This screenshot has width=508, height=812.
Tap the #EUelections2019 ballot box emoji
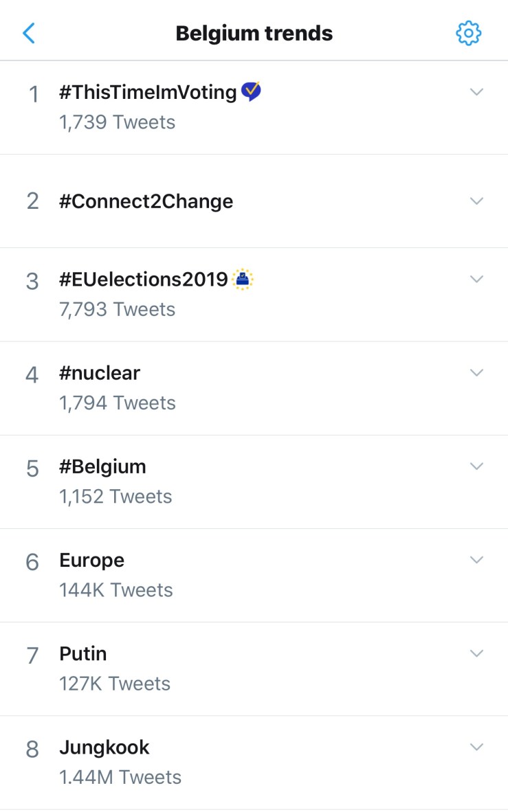(243, 279)
